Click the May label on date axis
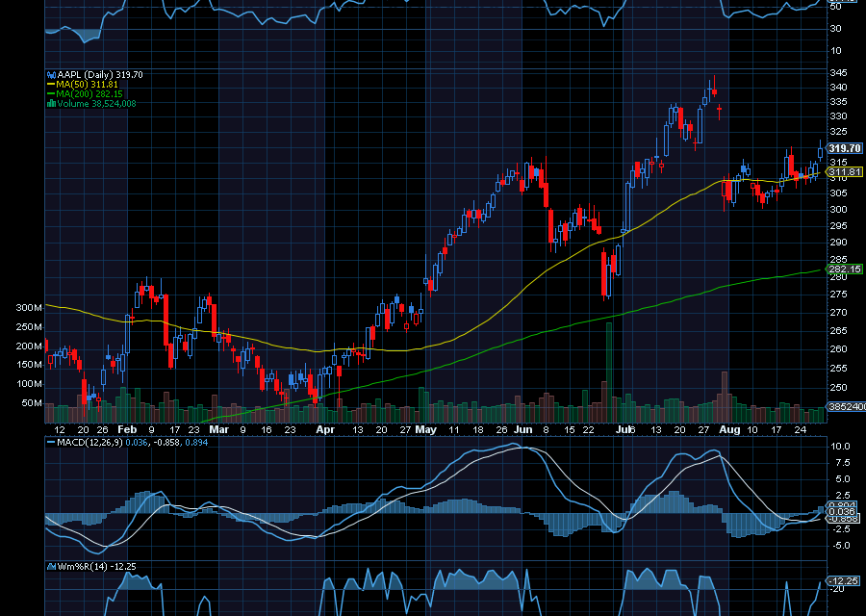 426,429
